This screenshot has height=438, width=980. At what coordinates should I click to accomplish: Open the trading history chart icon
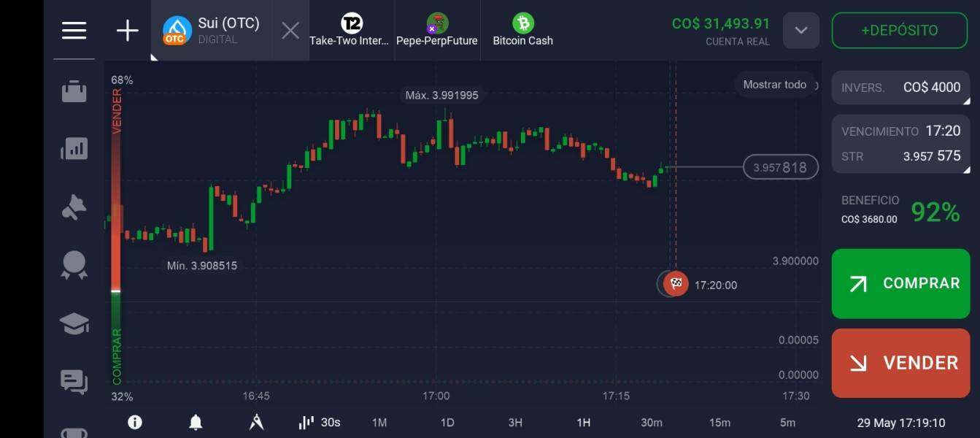(x=74, y=149)
